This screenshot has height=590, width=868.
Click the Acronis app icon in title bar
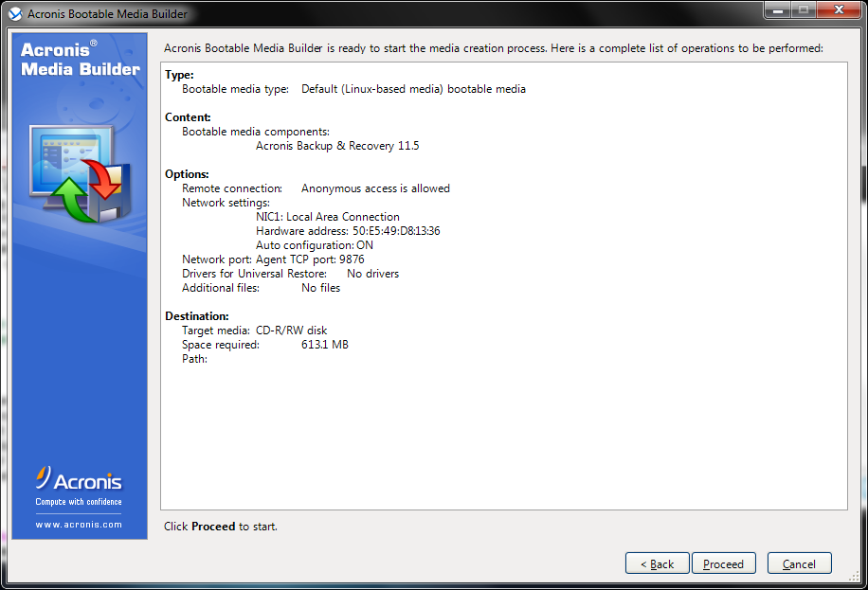tap(15, 14)
